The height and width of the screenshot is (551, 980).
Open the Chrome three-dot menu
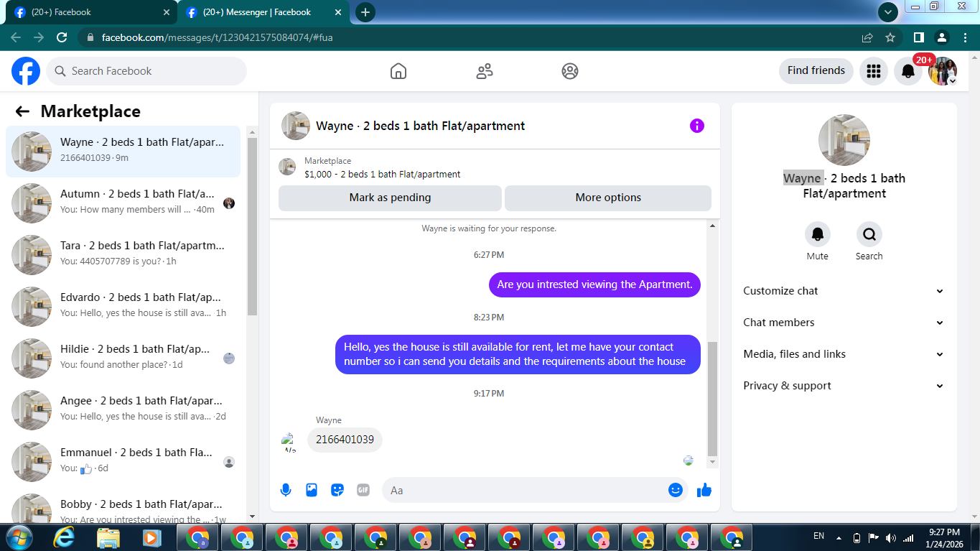tap(964, 37)
